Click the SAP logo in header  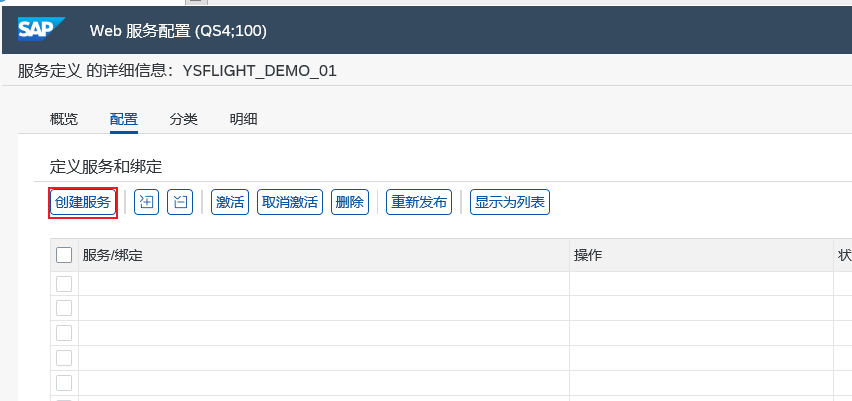[x=41, y=29]
